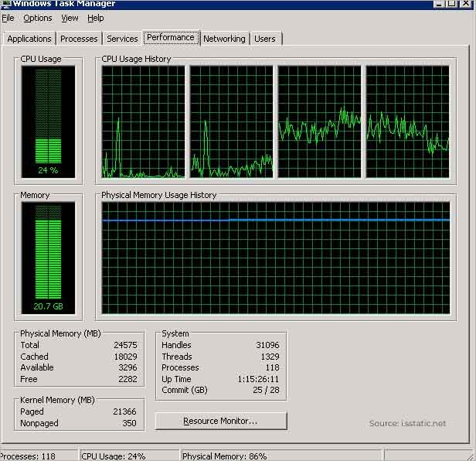Switch to the Services tab
Screen dimensions: 476x461
click(122, 39)
